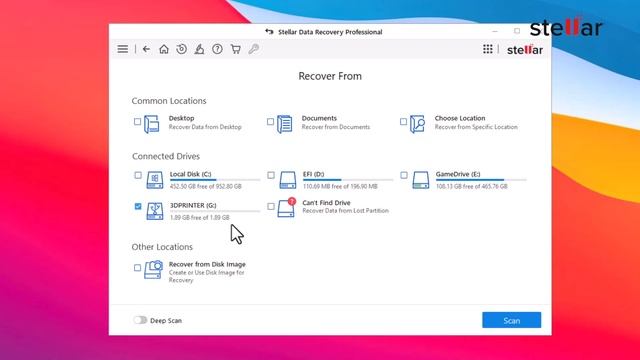640x360 pixels.
Task: Maximize the Stellar Data Recovery window
Action: point(517,31)
